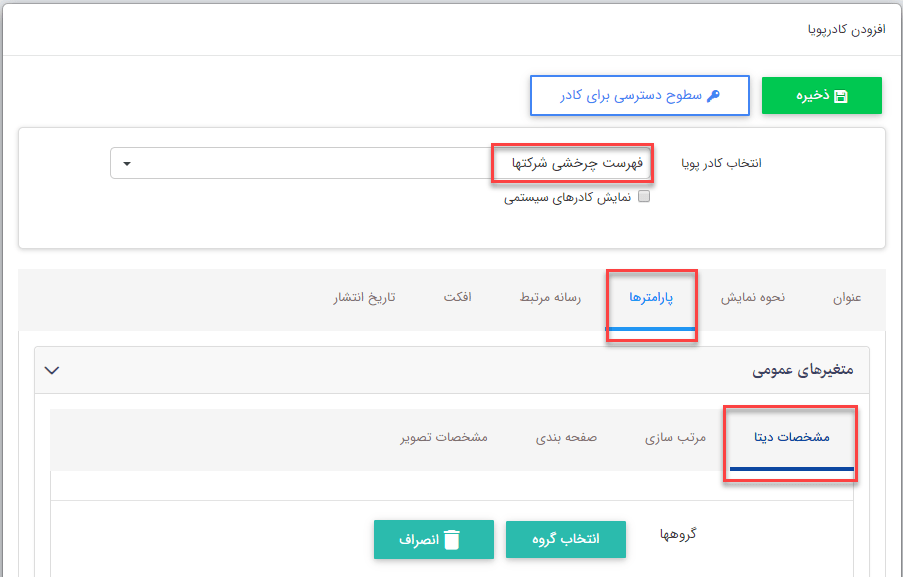
Task: Switch to the عنوان tab
Action: (846, 297)
